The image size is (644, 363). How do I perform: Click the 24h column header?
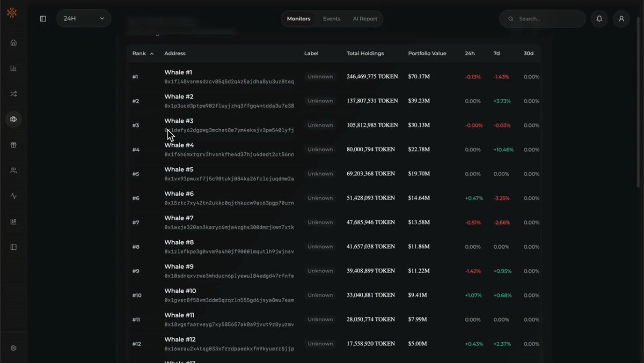[x=470, y=54]
